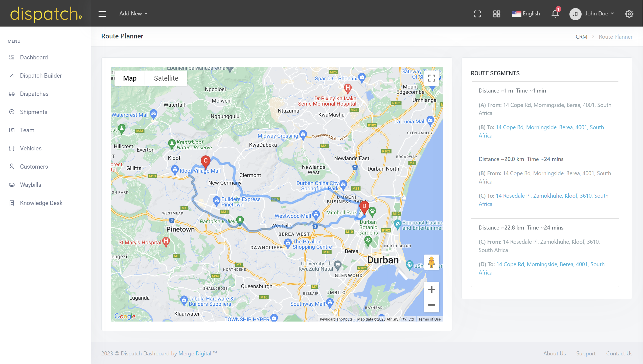Open the settings gear in the top bar

pyautogui.click(x=629, y=14)
